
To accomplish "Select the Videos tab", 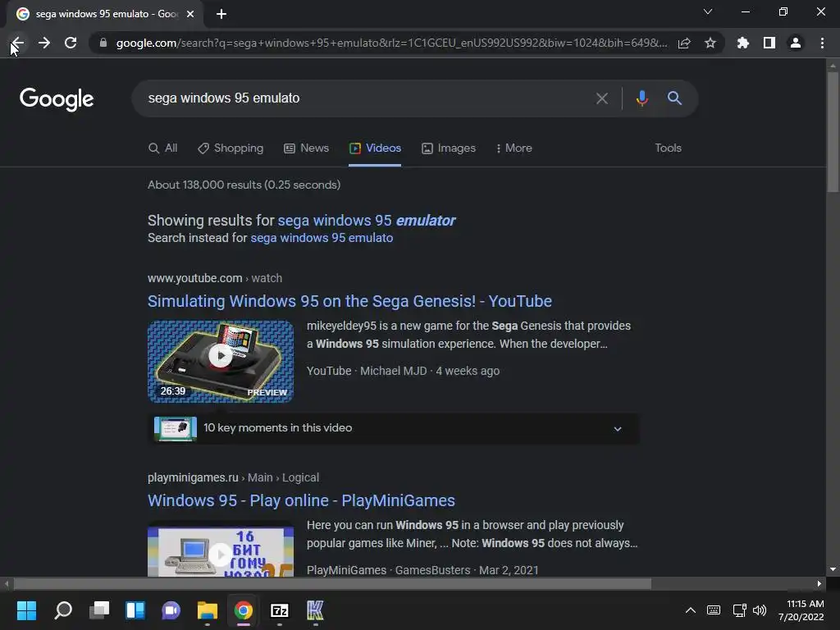I will coord(375,148).
